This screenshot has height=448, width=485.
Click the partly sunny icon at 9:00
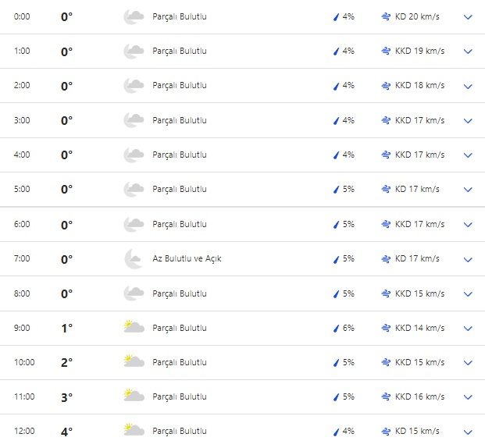(x=134, y=328)
